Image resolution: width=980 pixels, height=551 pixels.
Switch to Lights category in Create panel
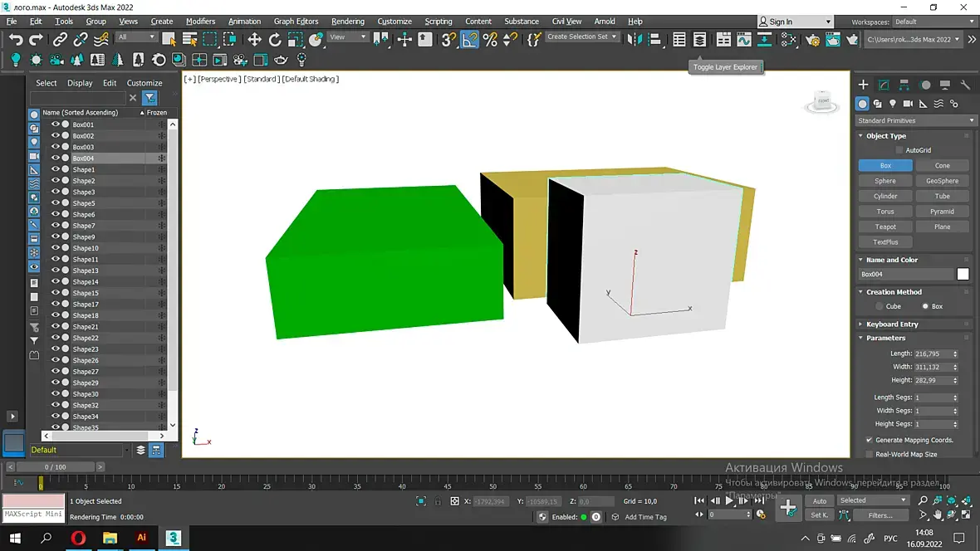[893, 104]
